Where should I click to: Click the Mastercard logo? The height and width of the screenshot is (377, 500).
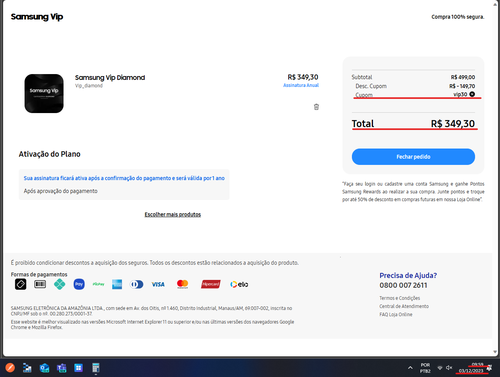click(182, 284)
